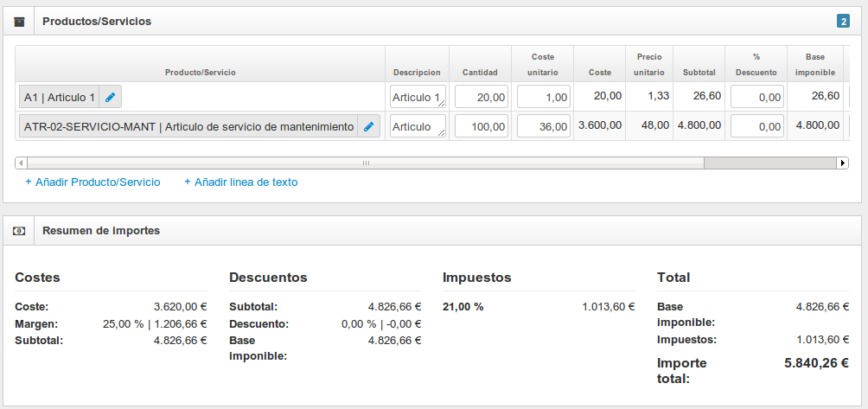Add a new Producto/Servicio line
The image size is (868, 409).
click(93, 182)
